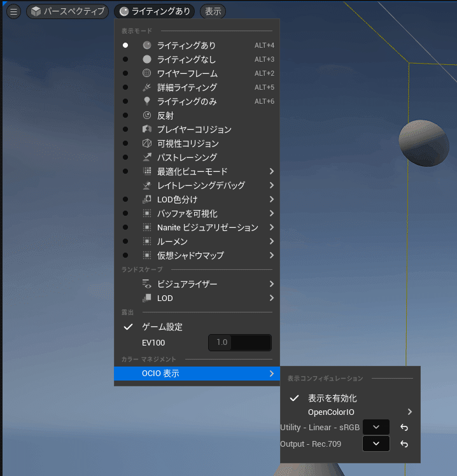This screenshot has width=457, height=476.
Task: Expand the Nanite ビジュアリゼーション submenu arrow
Action: tap(272, 227)
